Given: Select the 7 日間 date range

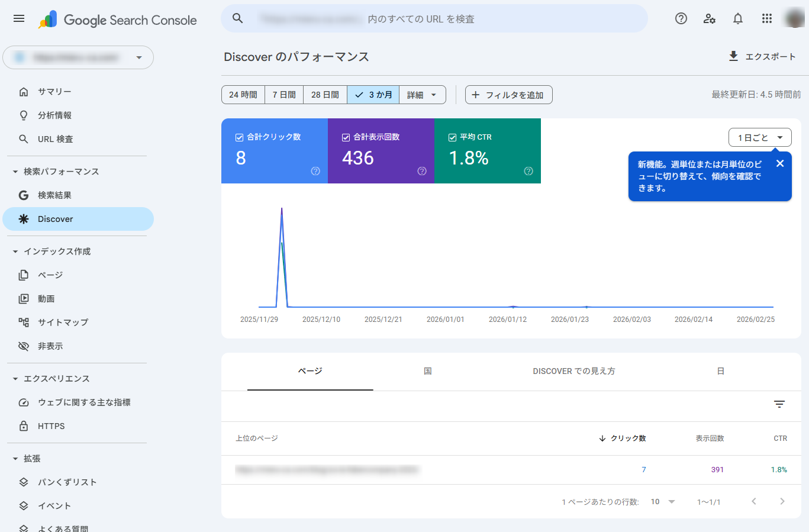Looking at the screenshot, I should [x=284, y=95].
